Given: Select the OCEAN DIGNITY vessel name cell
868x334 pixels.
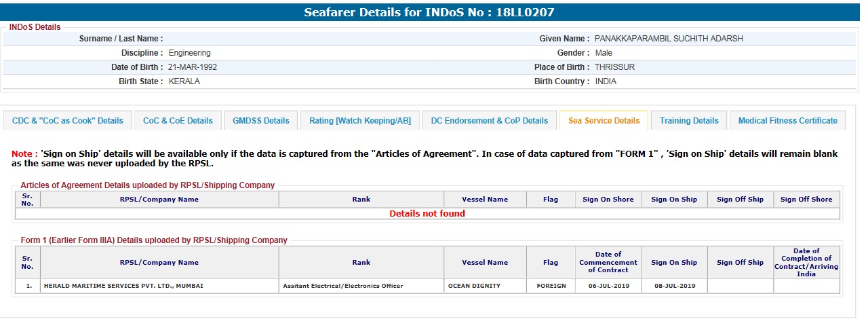Looking at the screenshot, I should coord(474,286).
